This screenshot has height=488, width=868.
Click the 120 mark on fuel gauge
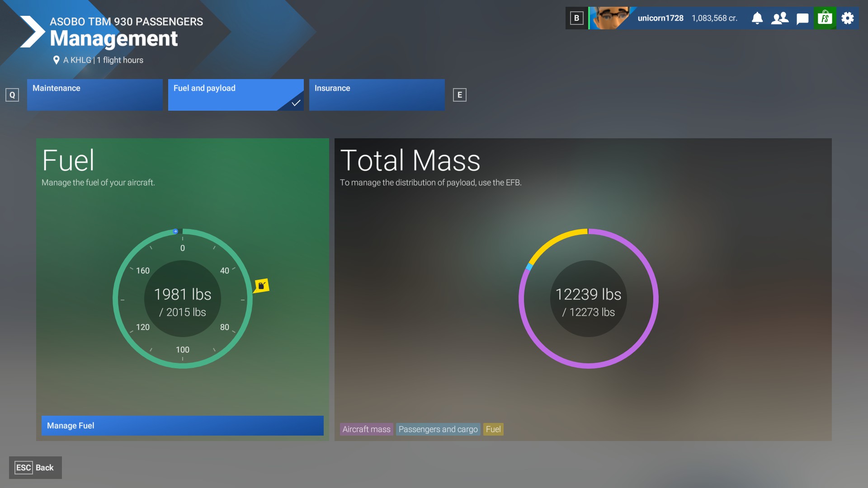(143, 327)
